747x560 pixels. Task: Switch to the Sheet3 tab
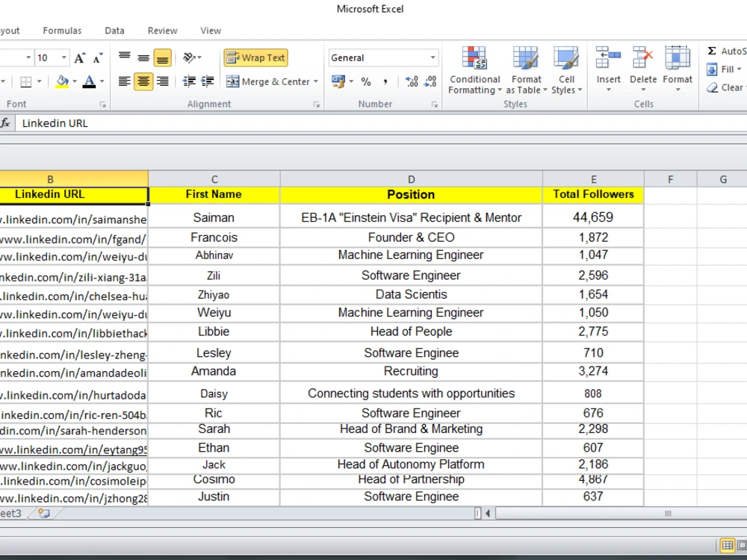click(11, 514)
